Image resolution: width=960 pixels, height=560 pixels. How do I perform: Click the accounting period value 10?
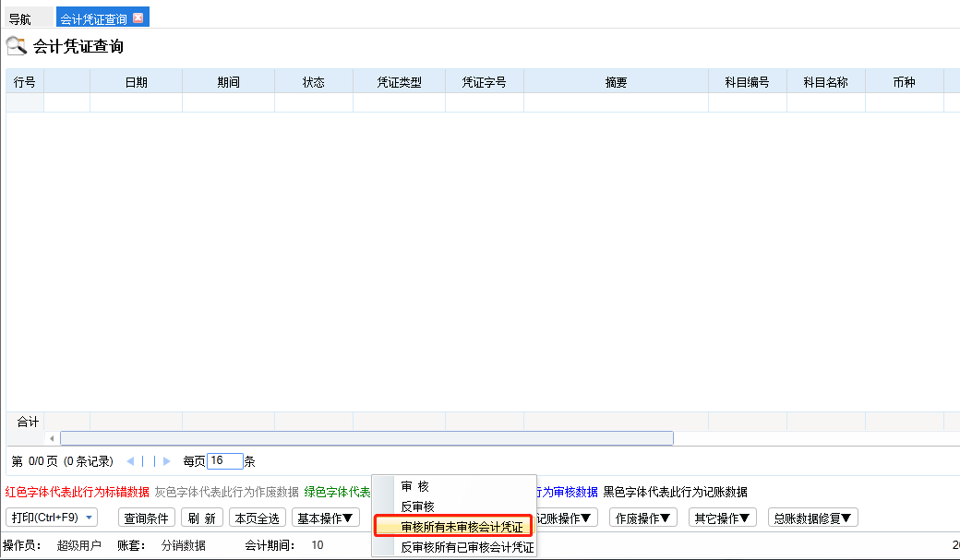click(318, 545)
